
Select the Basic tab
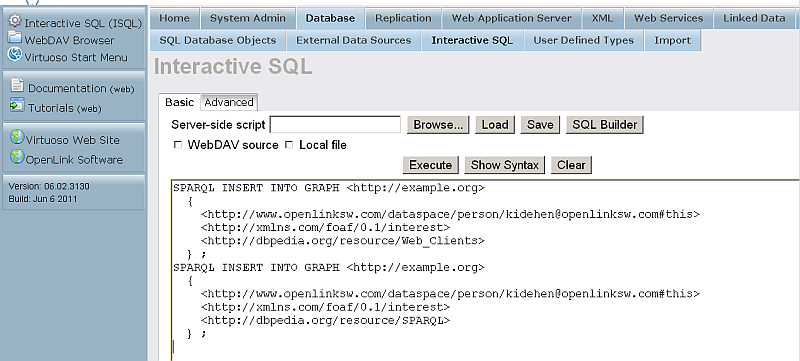[180, 102]
